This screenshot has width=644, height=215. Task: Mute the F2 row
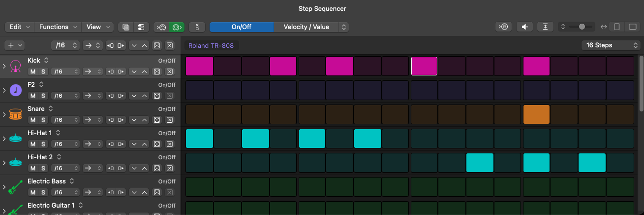(x=33, y=96)
